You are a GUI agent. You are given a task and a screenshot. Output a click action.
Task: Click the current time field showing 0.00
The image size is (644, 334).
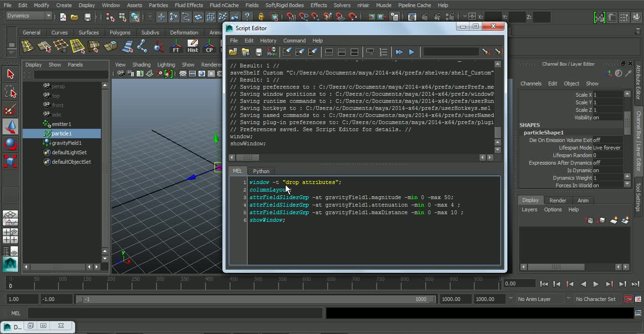pos(519,284)
